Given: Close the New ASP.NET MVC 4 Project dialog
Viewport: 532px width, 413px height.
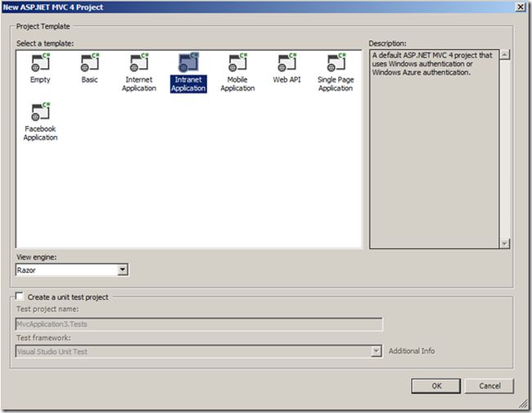Looking at the screenshot, I should coord(521,7).
